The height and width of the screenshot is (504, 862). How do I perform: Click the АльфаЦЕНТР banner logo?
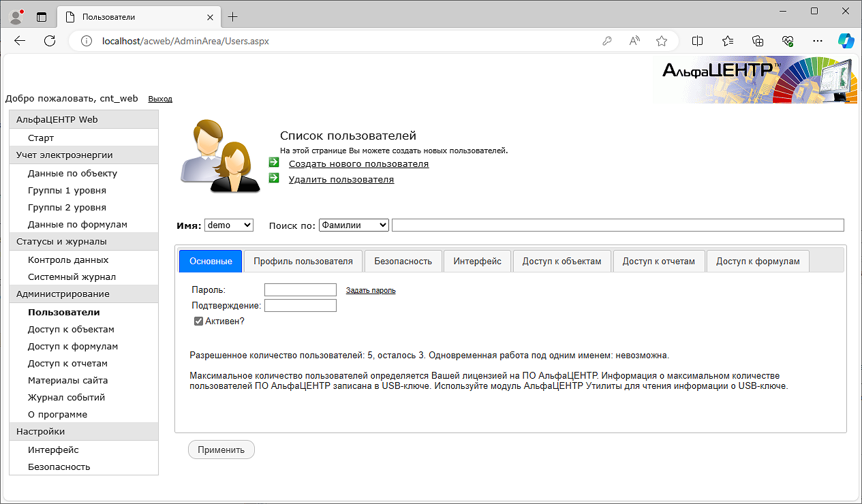click(x=754, y=80)
